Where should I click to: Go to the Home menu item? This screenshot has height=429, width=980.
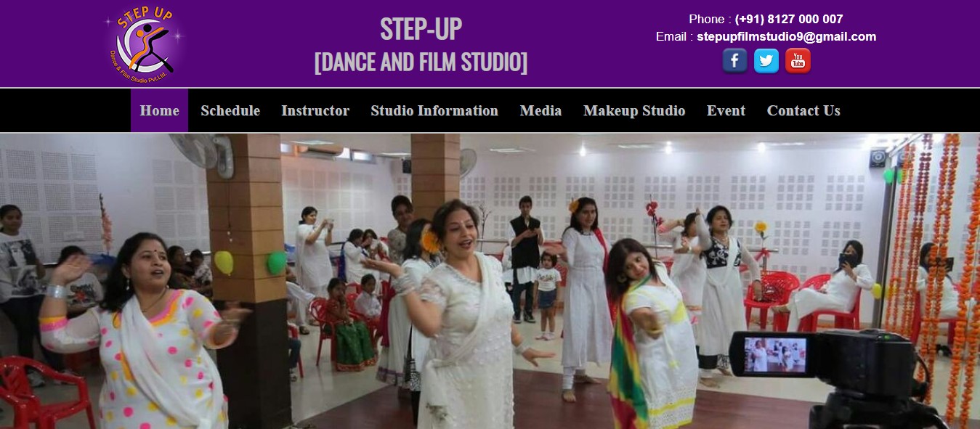(x=159, y=110)
